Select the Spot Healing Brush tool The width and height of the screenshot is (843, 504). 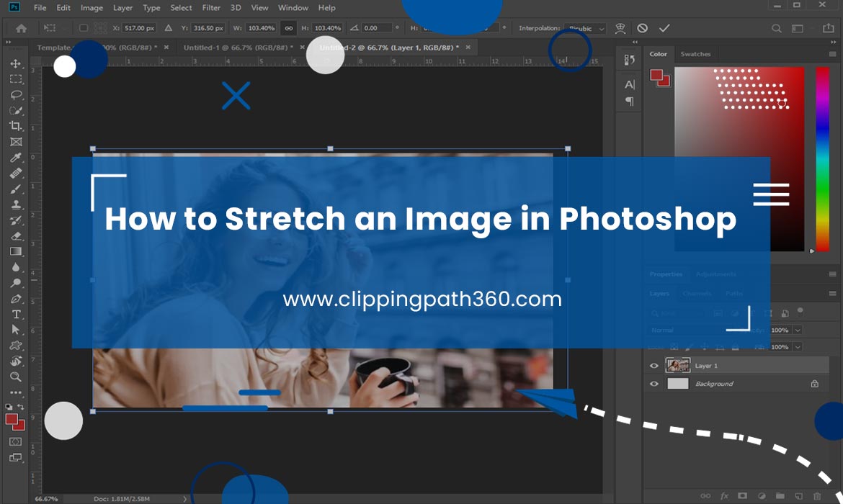(x=16, y=173)
